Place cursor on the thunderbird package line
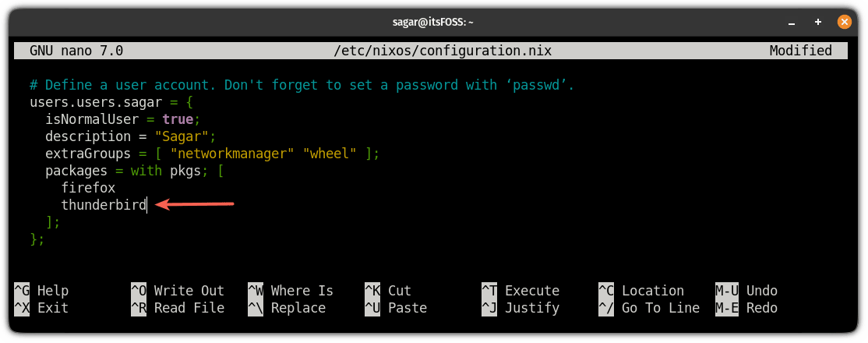 coord(104,205)
